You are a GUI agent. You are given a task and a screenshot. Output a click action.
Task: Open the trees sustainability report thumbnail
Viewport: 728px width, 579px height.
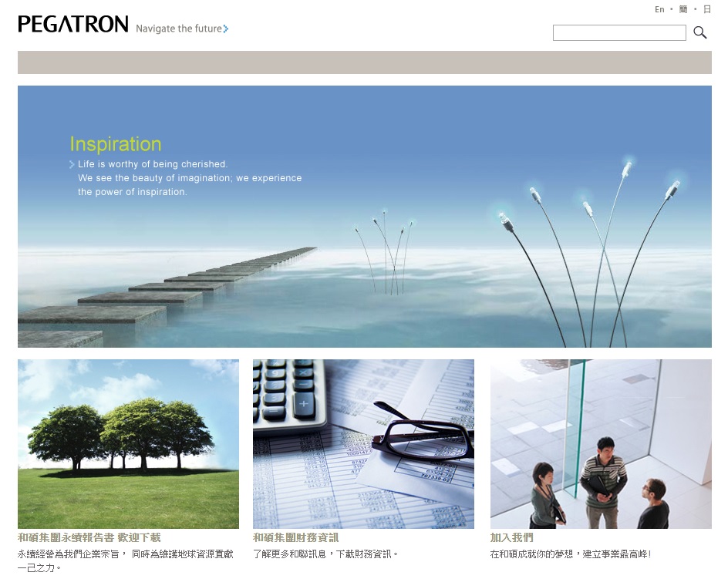(128, 444)
